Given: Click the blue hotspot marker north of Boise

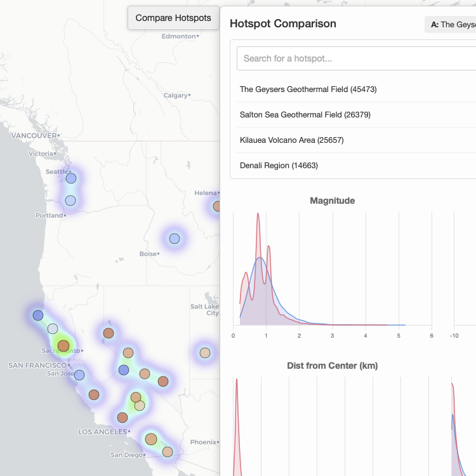Looking at the screenshot, I should tap(175, 239).
